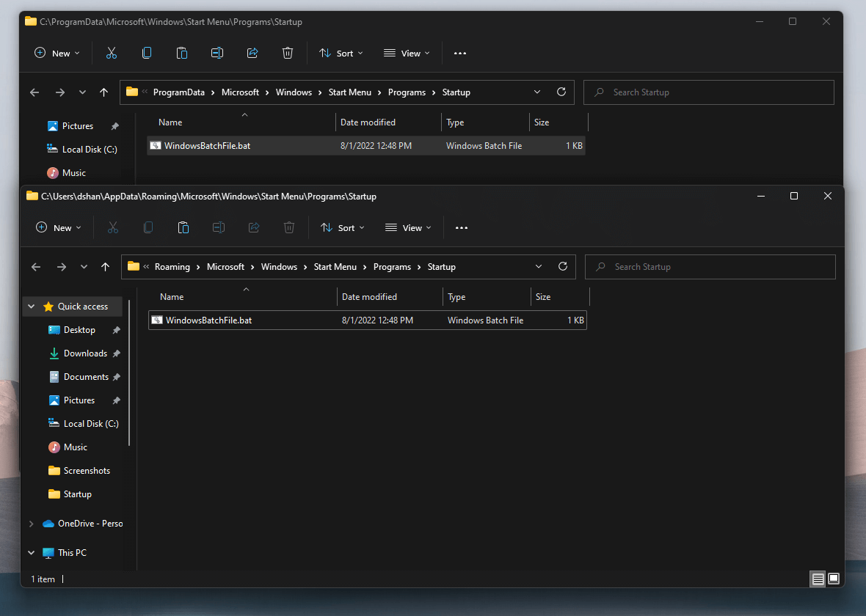This screenshot has height=616, width=866.
Task: Click the New button in Roaming window
Action: [x=59, y=227]
